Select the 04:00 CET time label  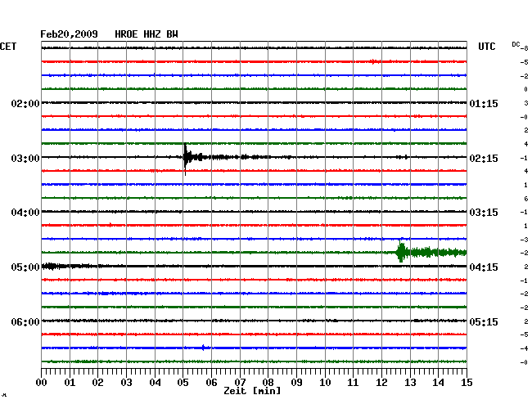(x=25, y=213)
